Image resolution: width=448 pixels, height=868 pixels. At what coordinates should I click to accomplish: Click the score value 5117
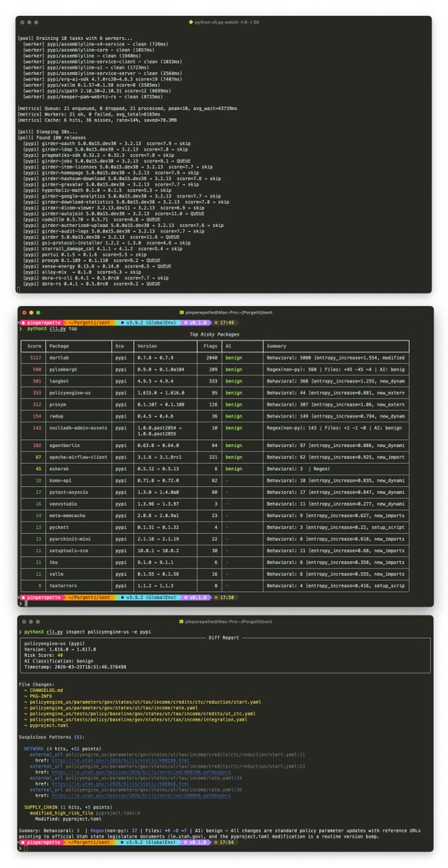(35, 357)
